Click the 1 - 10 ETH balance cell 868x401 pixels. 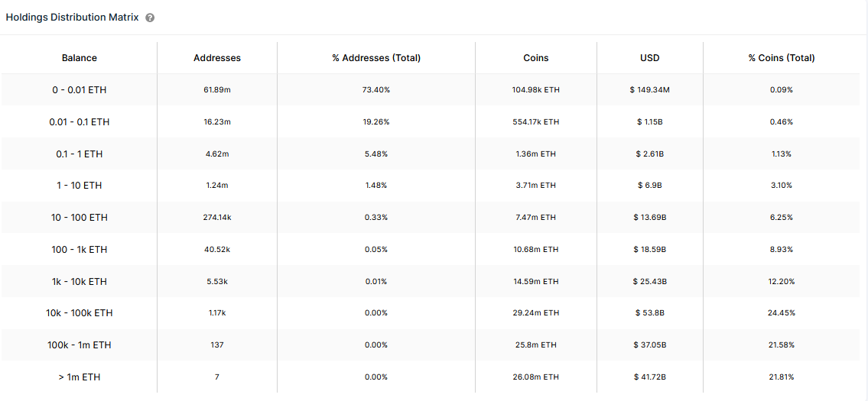click(80, 186)
